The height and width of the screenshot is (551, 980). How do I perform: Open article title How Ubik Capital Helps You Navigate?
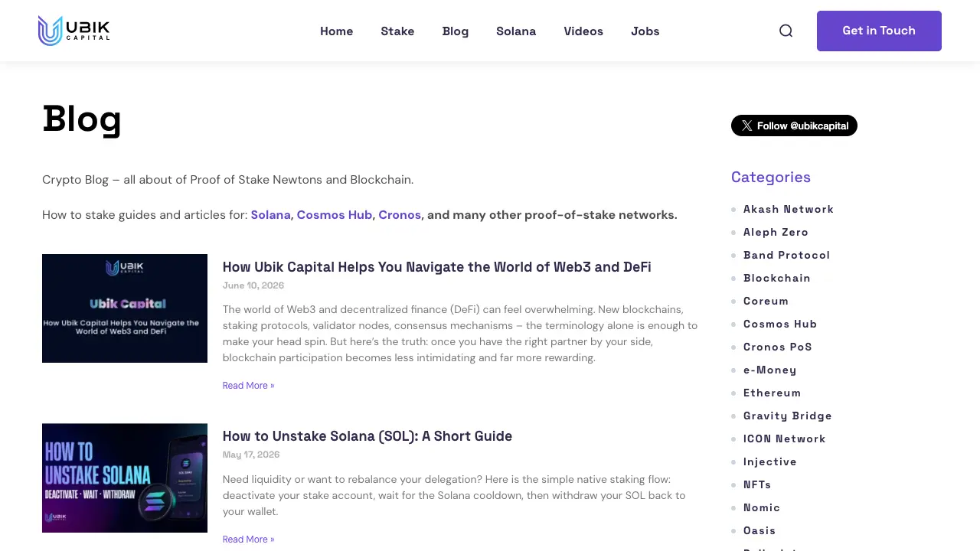pyautogui.click(x=437, y=267)
